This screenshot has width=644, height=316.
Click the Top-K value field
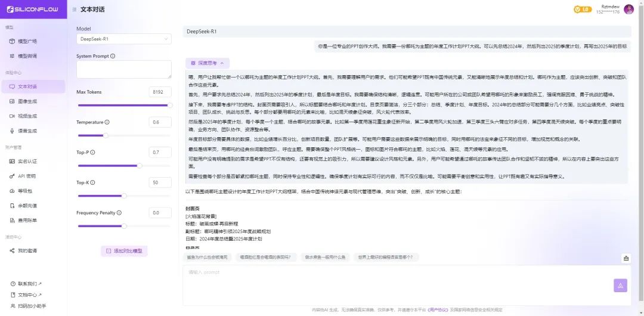pos(160,182)
